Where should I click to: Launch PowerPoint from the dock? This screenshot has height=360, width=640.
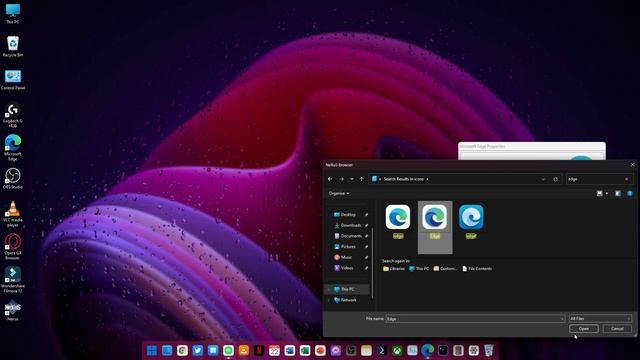[320, 350]
